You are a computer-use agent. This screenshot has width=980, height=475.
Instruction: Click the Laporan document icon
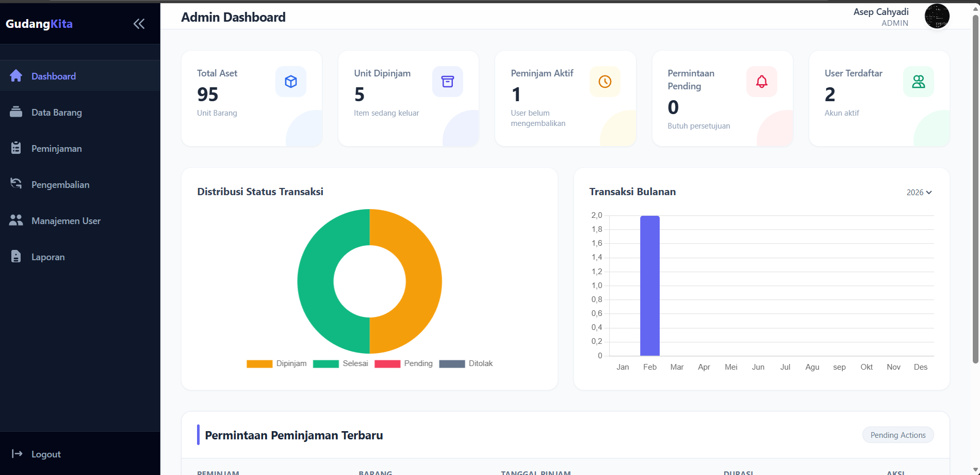[x=16, y=257]
